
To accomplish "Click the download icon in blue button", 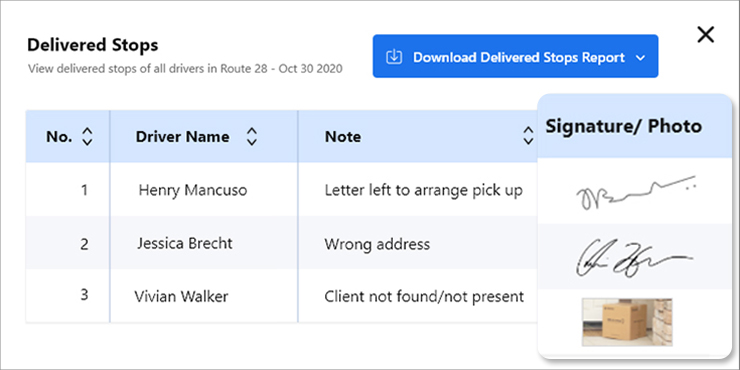I will pos(394,57).
